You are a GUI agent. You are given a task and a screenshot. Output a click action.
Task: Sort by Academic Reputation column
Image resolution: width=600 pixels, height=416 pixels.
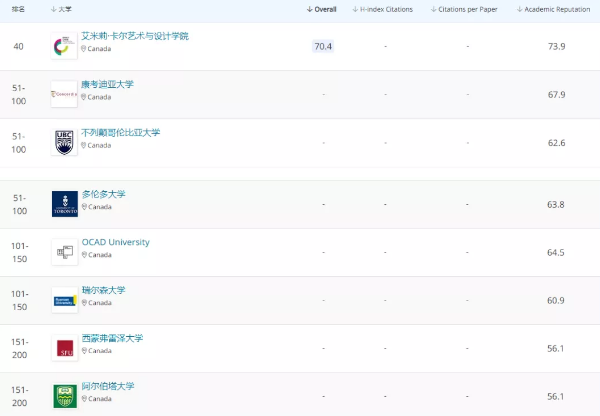553,9
